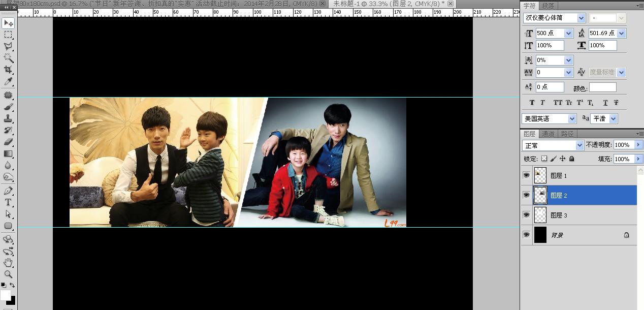Select the Zoom magnifier tool
644x310 pixels.
click(8, 274)
